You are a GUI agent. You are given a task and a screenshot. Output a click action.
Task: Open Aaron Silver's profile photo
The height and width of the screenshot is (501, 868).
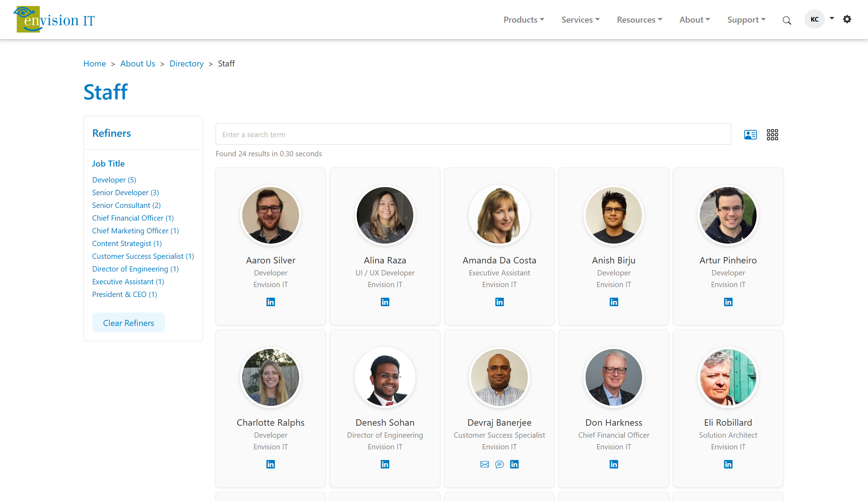click(x=270, y=215)
